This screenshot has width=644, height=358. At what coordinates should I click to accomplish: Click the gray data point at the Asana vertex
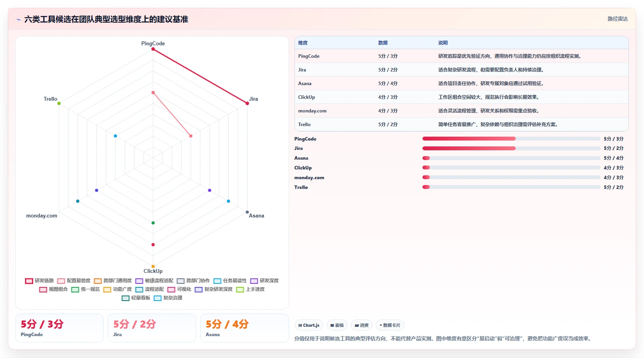click(x=247, y=212)
